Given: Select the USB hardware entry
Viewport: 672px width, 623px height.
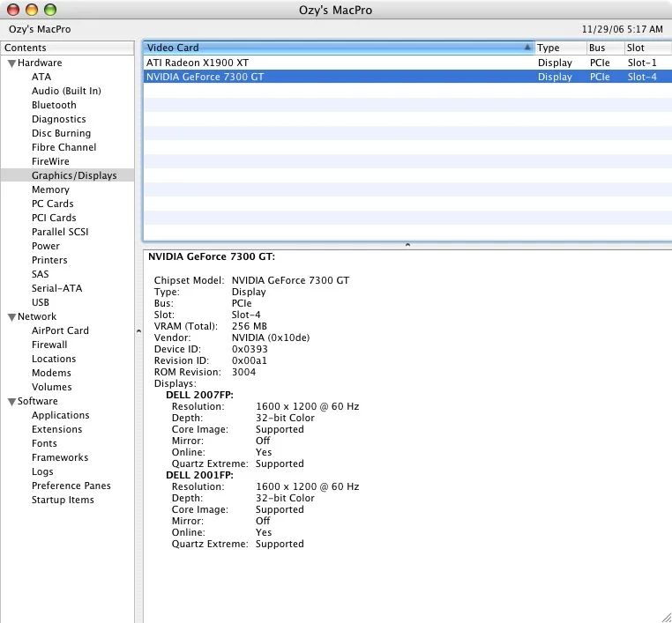Looking at the screenshot, I should point(41,302).
